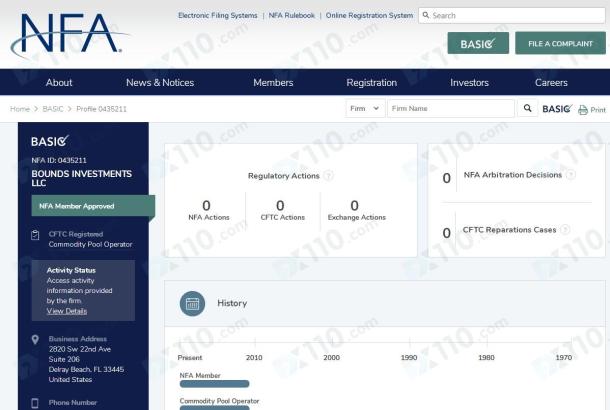Click the top Search input field
This screenshot has height=410, width=610.
tap(512, 16)
